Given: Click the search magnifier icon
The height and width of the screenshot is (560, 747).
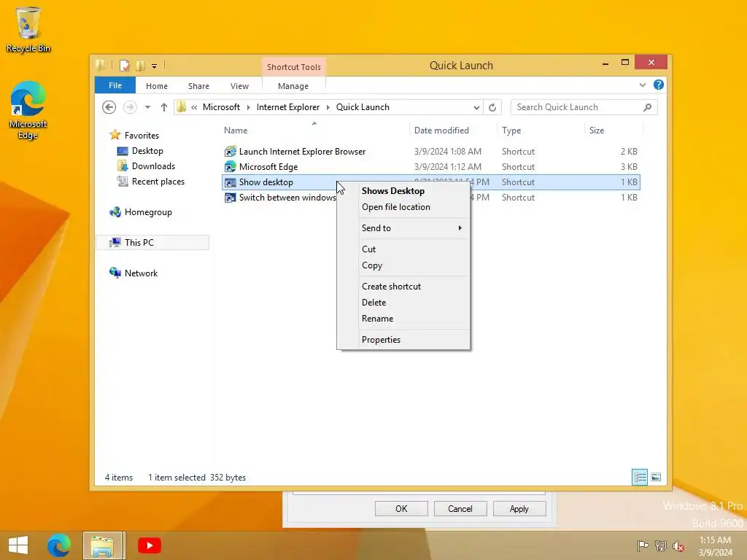Looking at the screenshot, I should [647, 107].
